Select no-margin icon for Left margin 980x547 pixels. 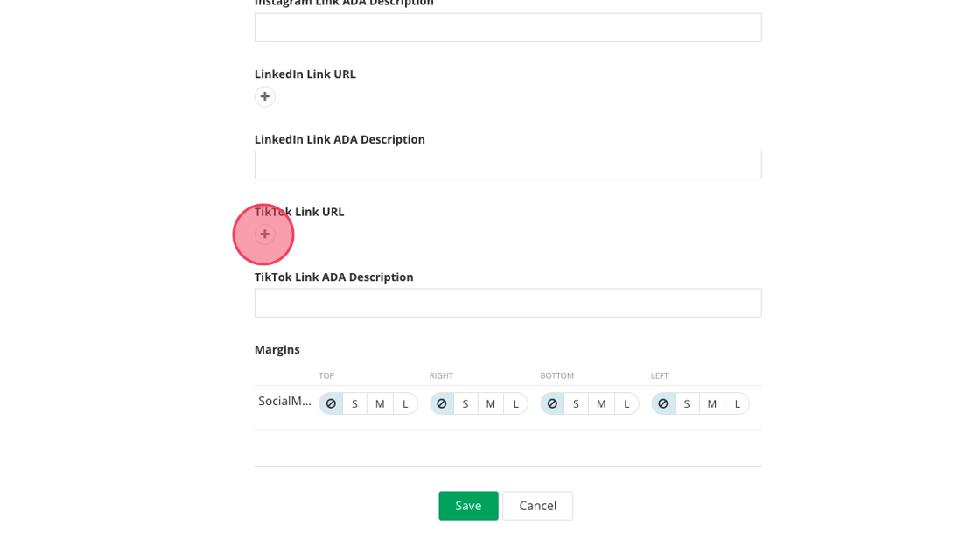coord(663,403)
